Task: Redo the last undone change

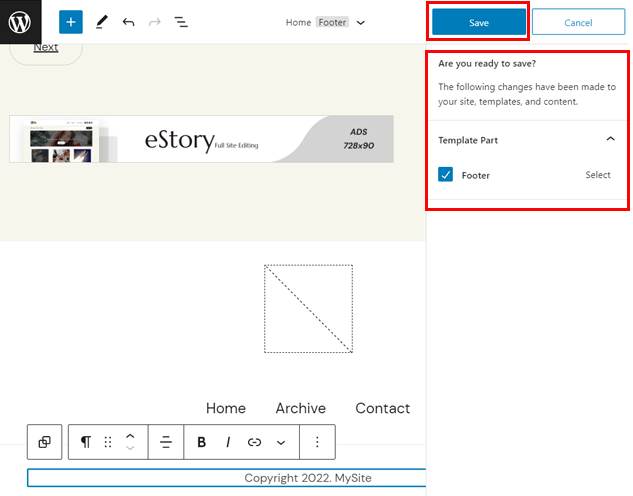Action: pyautogui.click(x=155, y=22)
